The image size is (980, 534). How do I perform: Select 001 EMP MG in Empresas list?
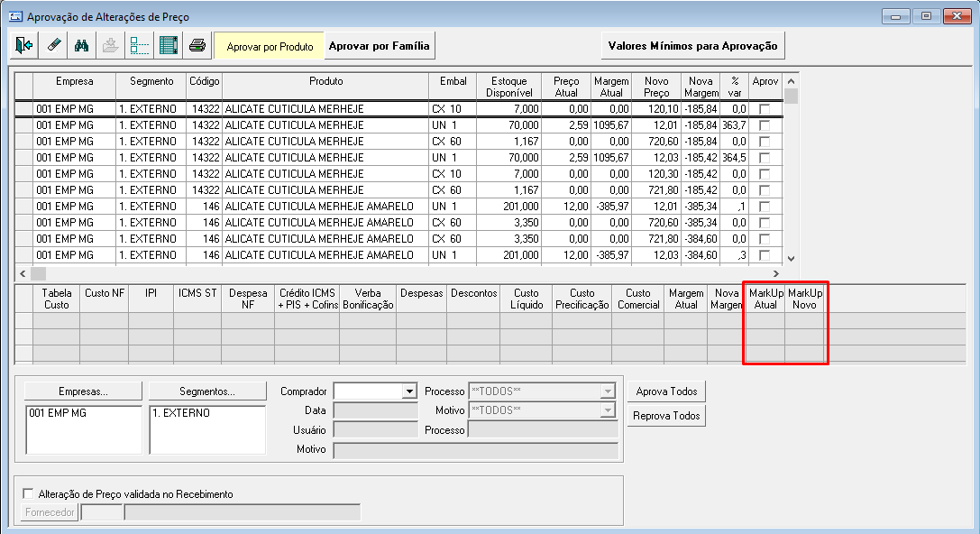click(x=58, y=413)
